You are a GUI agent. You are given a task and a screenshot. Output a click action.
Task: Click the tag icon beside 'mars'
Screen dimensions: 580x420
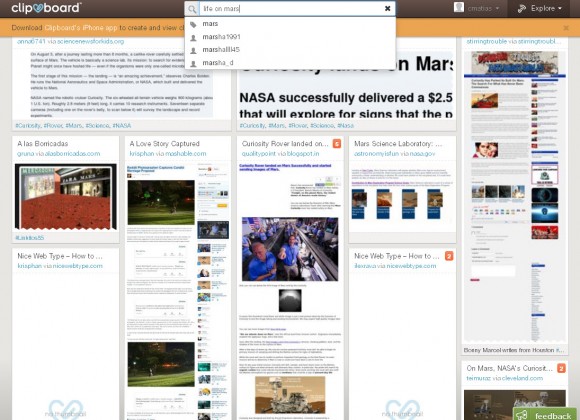pos(193,24)
